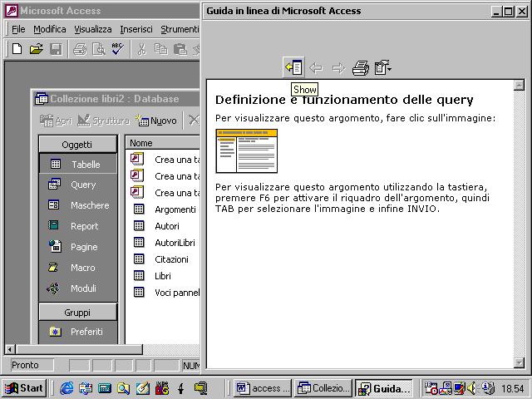Open Preferiti in the groups bar
Image resolution: width=532 pixels, height=399 pixels.
[77, 332]
